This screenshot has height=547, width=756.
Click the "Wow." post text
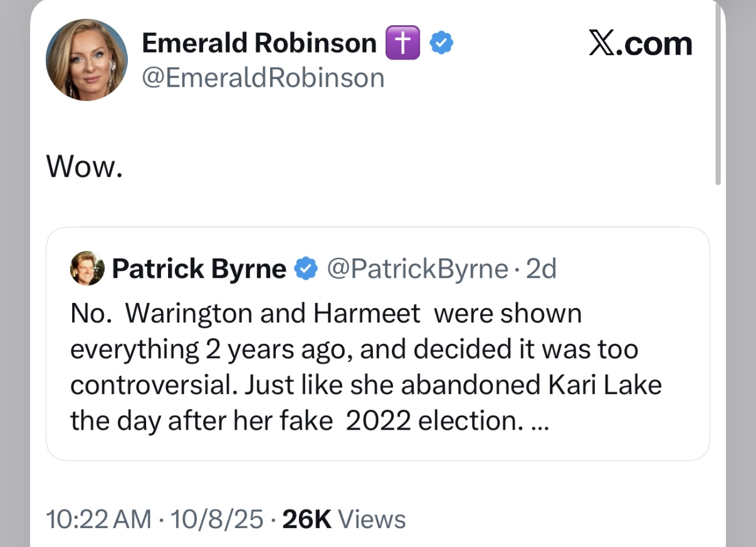pos(85,169)
